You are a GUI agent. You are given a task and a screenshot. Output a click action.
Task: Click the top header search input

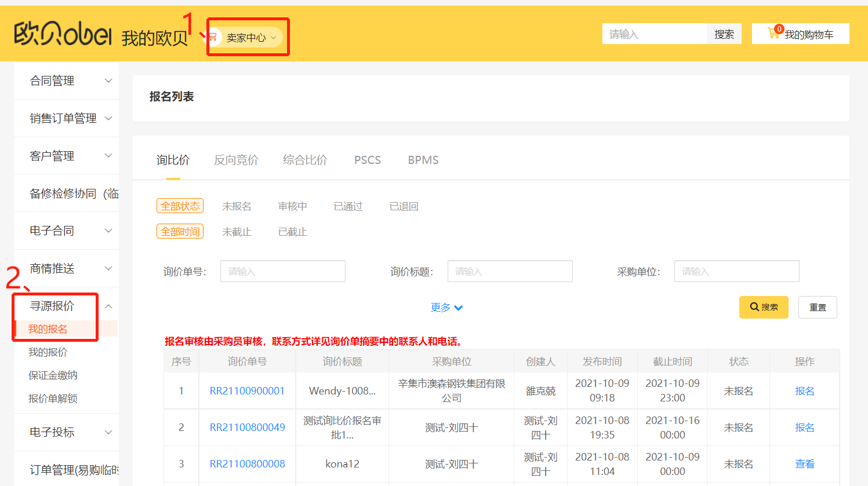654,34
